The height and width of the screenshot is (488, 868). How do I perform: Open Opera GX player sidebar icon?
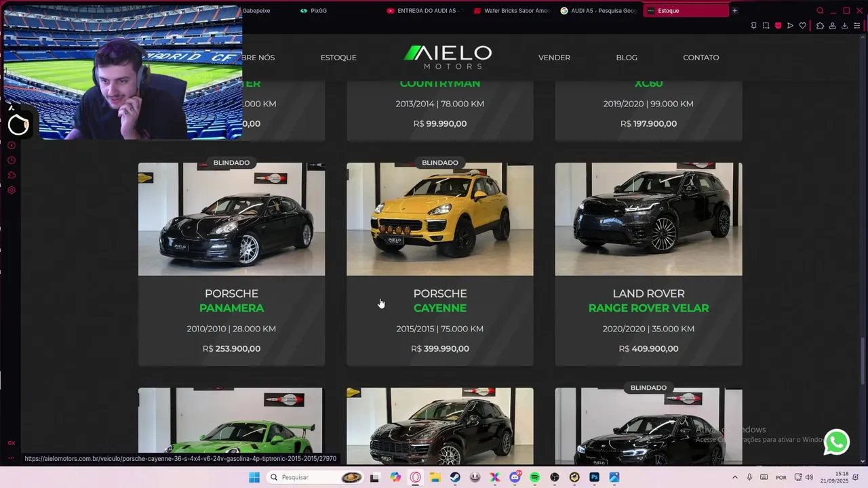pos(12,146)
